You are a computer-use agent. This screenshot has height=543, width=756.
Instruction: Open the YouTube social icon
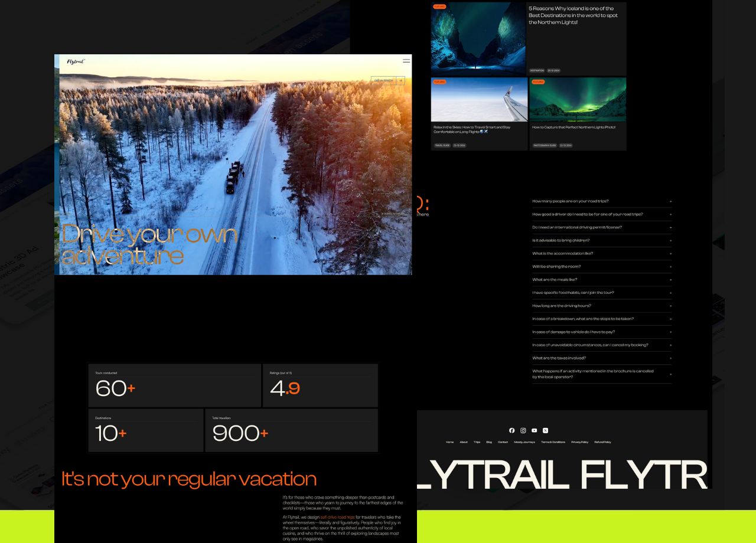tap(534, 430)
